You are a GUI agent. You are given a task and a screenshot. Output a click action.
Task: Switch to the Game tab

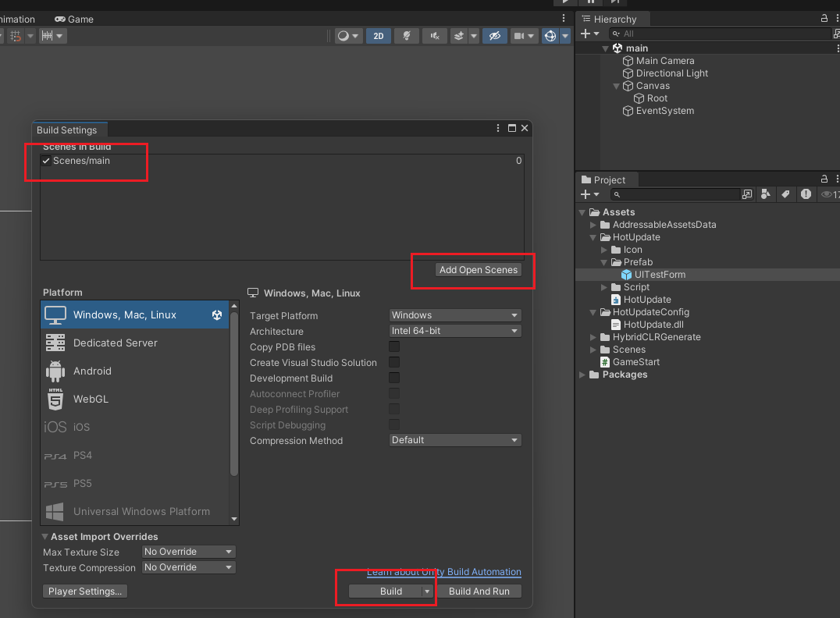click(x=74, y=20)
